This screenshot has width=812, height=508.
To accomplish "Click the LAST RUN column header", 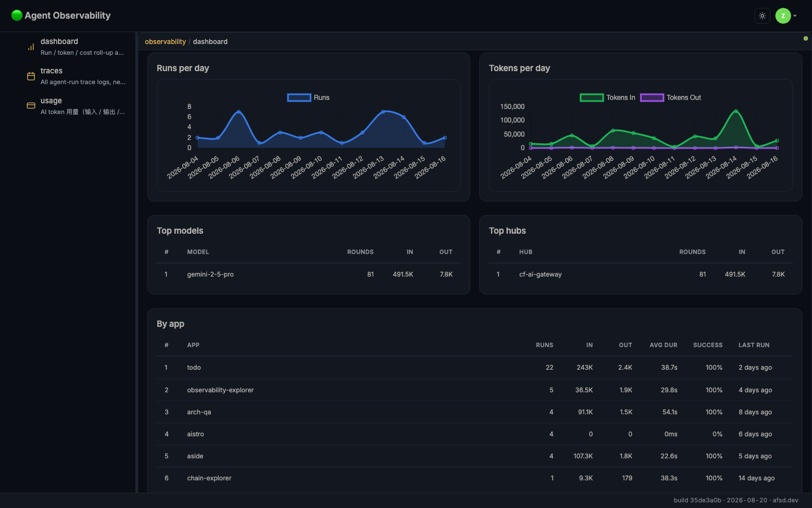I will 754,345.
